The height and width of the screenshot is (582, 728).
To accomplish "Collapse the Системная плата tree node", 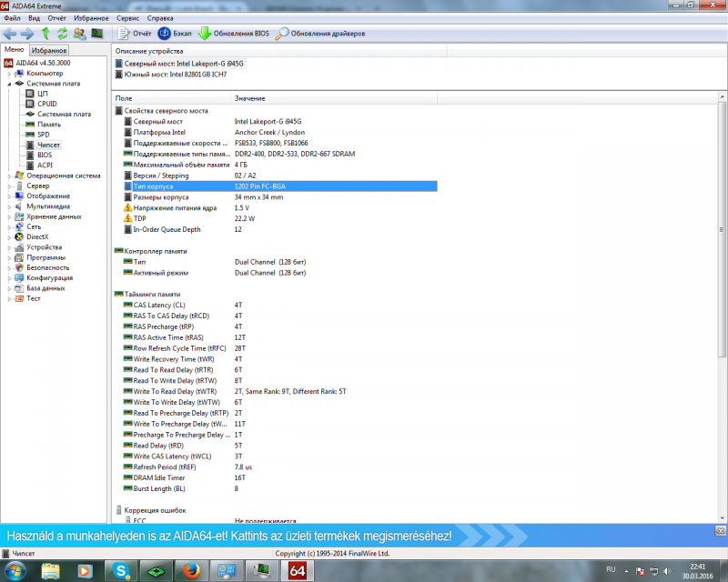I will (x=9, y=84).
